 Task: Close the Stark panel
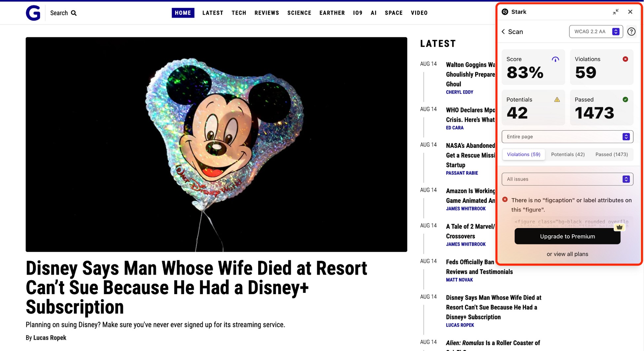(x=630, y=12)
